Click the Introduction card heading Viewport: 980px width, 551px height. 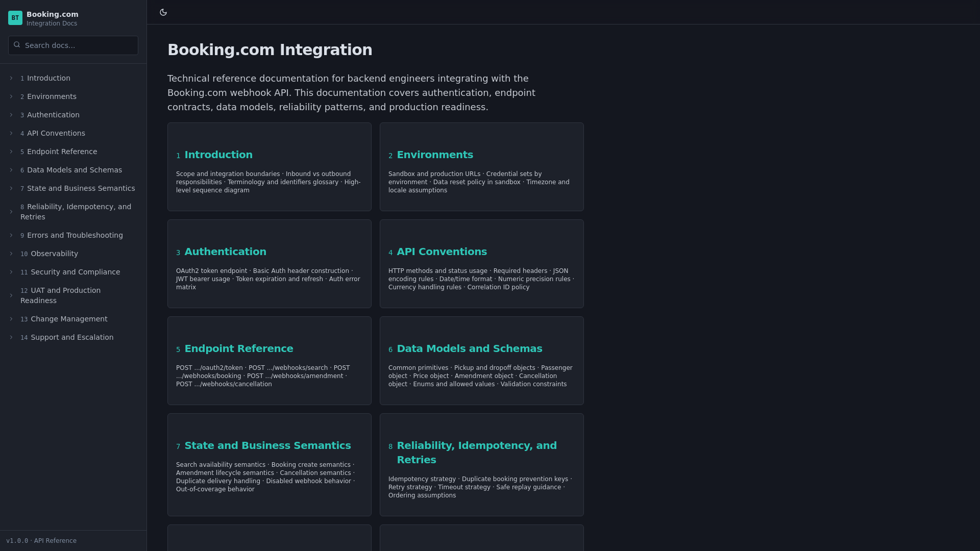(218, 155)
